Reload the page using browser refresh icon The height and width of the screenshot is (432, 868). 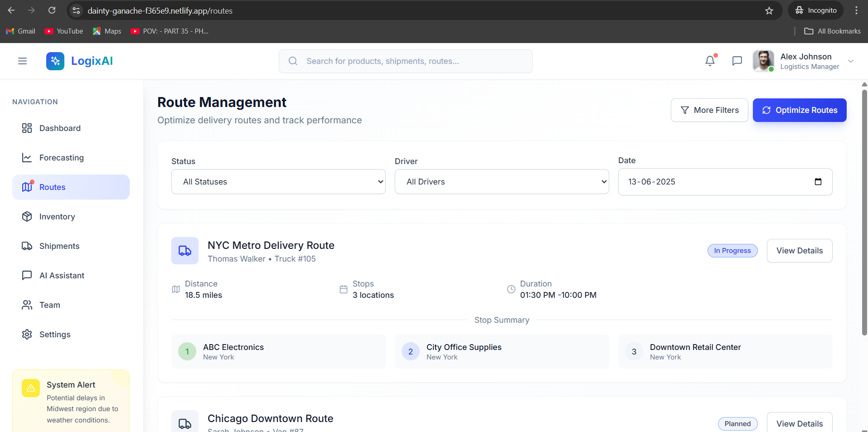click(52, 10)
